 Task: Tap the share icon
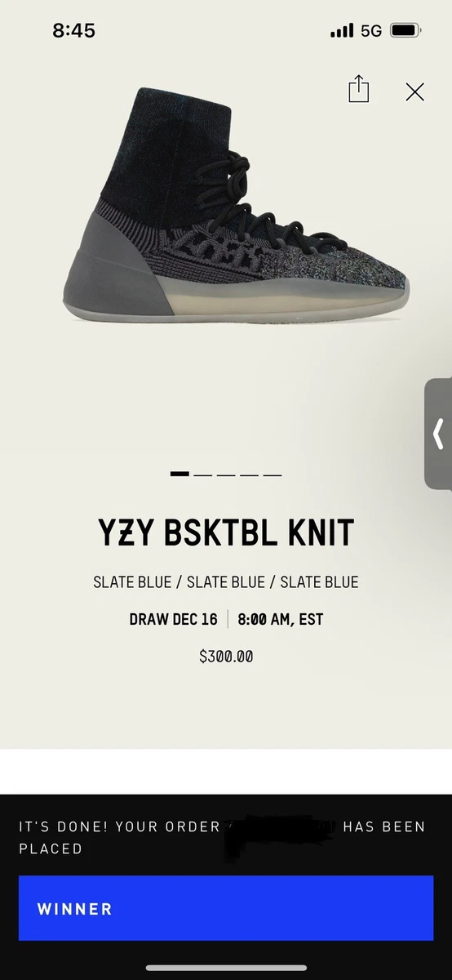(x=359, y=89)
